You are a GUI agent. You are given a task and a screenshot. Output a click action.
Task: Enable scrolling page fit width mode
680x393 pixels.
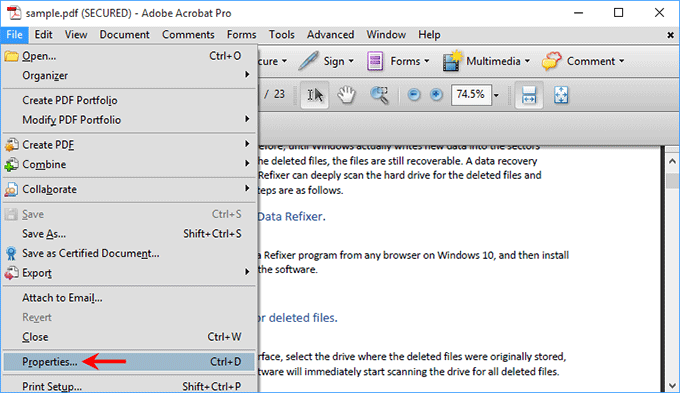pyautogui.click(x=529, y=95)
